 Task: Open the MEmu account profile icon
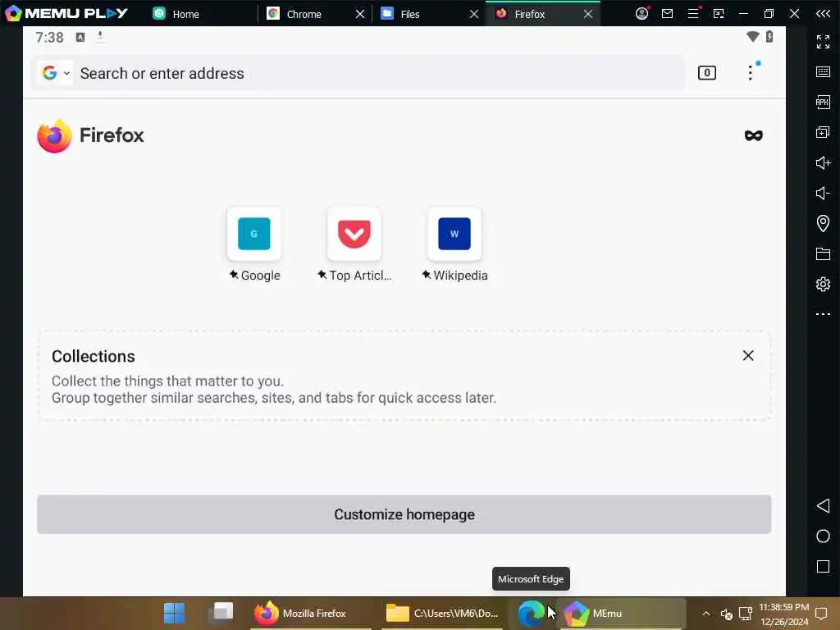tap(641, 13)
